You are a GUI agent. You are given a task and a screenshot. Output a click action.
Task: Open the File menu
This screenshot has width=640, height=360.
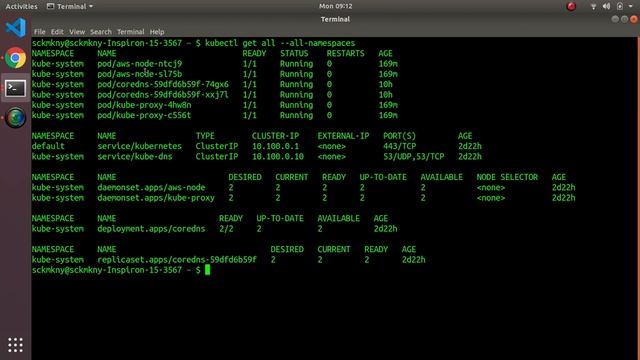click(40, 32)
